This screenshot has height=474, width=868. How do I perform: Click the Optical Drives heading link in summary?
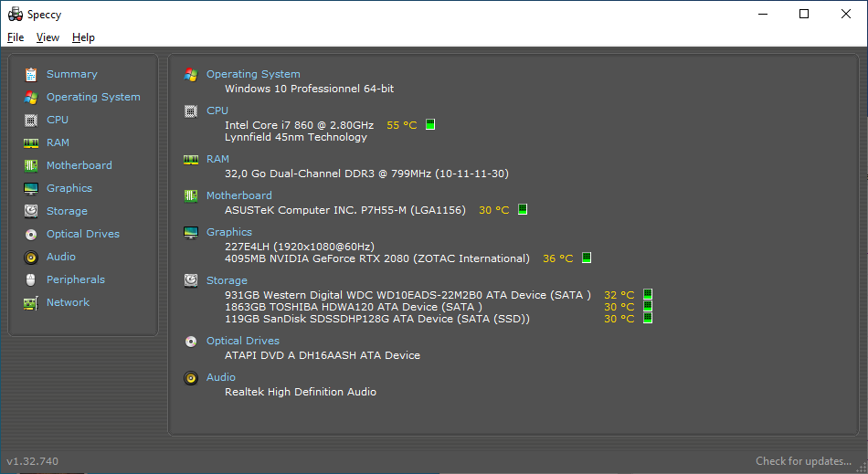243,341
